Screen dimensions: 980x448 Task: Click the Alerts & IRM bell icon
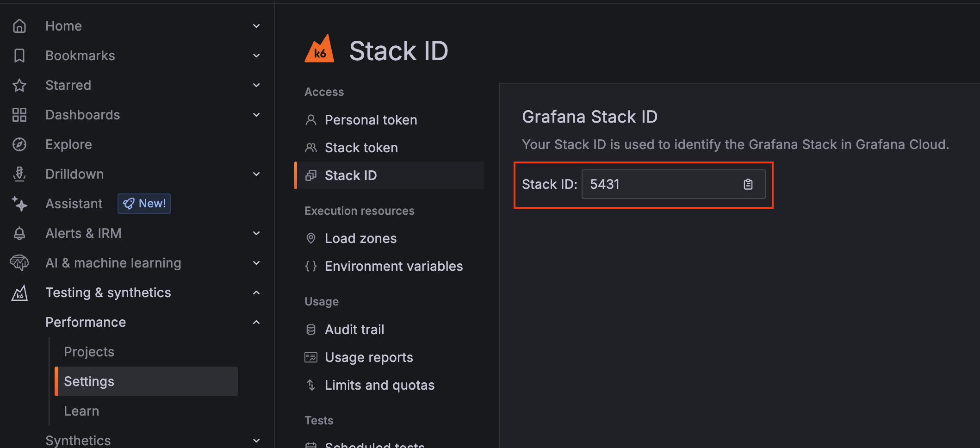pos(19,233)
